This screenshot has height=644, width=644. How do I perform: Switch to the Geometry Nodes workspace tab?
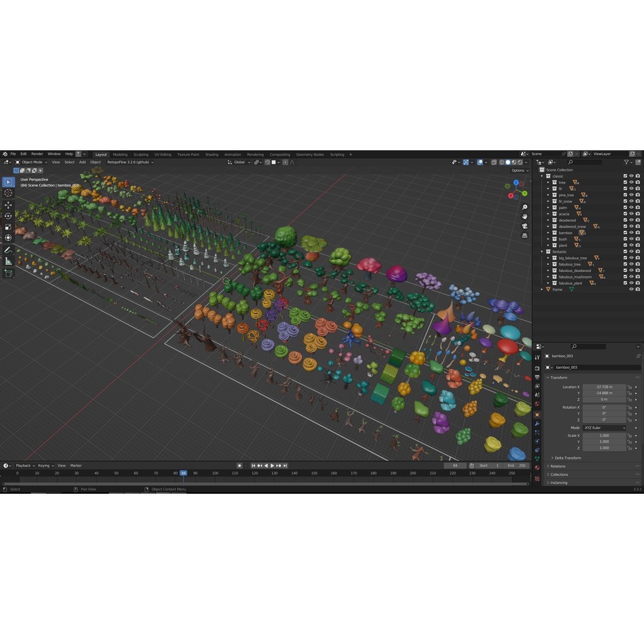(x=309, y=155)
